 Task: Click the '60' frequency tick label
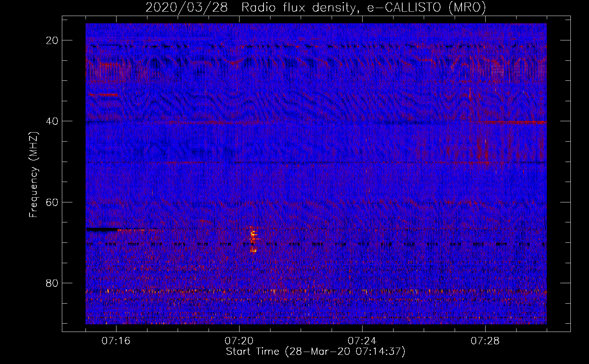pyautogui.click(x=52, y=202)
